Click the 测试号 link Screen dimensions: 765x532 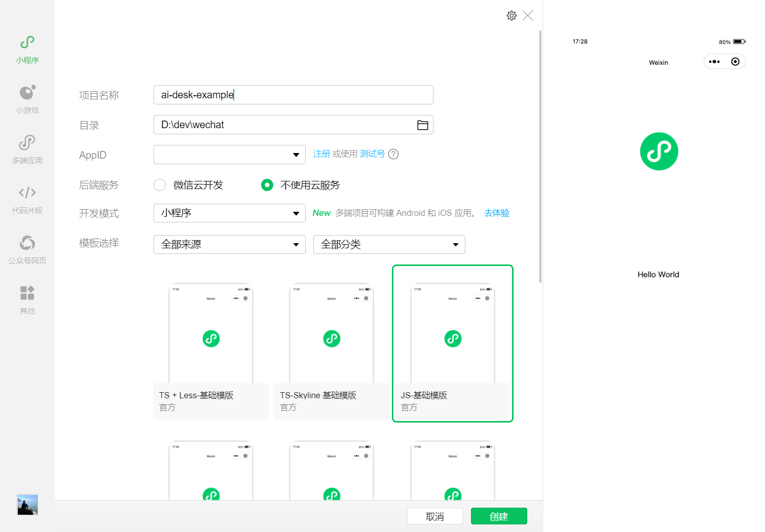tap(372, 154)
